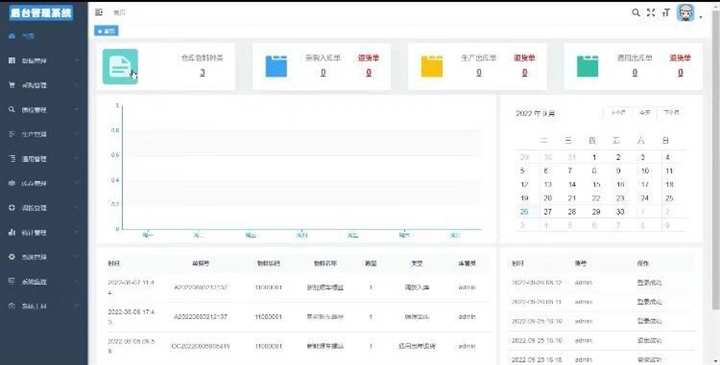Select day 15 in the calendar
The image size is (720, 365).
[x=596, y=185]
